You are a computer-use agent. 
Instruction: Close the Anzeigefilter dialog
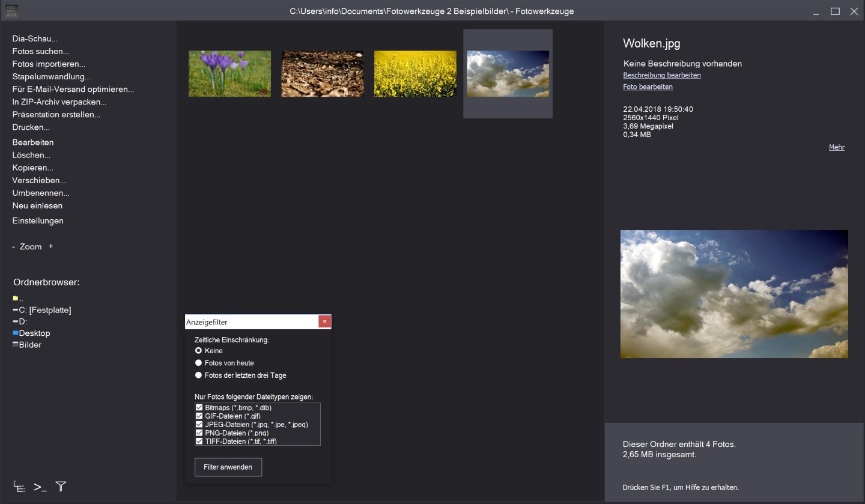(324, 322)
